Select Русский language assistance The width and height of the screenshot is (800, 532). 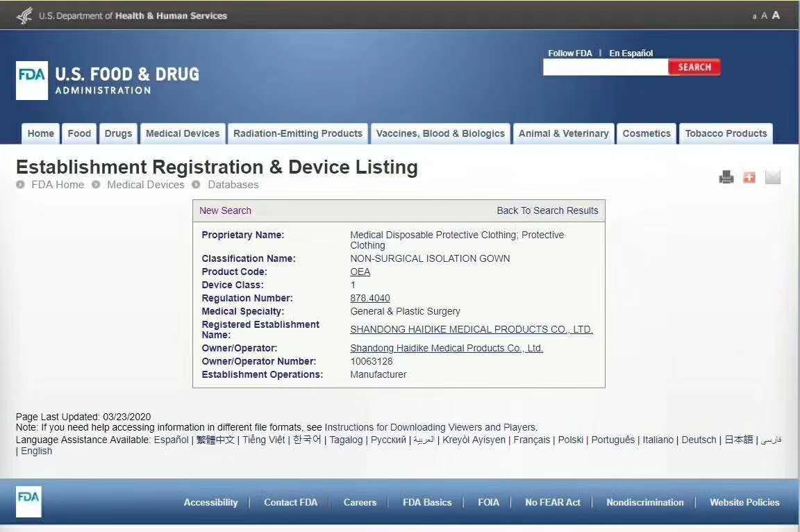388,440
